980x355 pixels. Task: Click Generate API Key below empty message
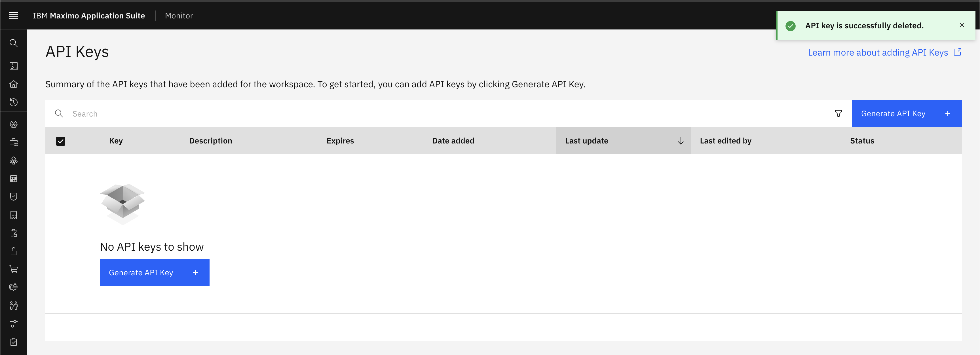click(x=155, y=272)
